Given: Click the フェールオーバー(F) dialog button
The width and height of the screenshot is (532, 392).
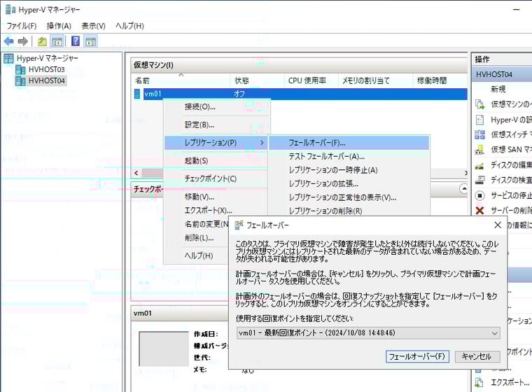Looking at the screenshot, I should [417, 357].
